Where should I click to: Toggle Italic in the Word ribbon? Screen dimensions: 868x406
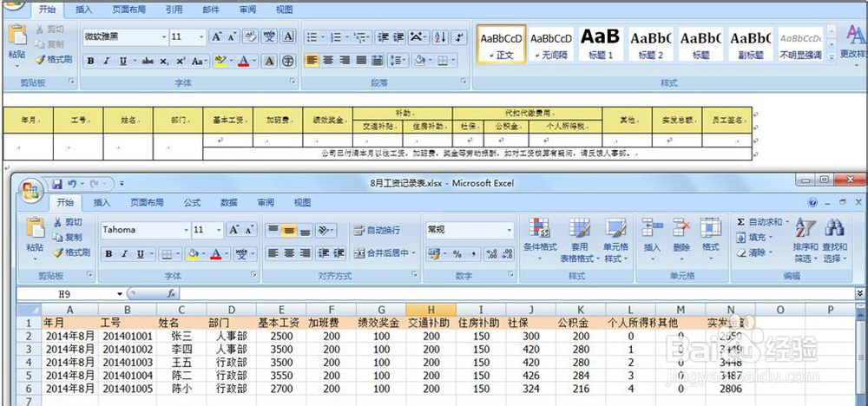(106, 61)
